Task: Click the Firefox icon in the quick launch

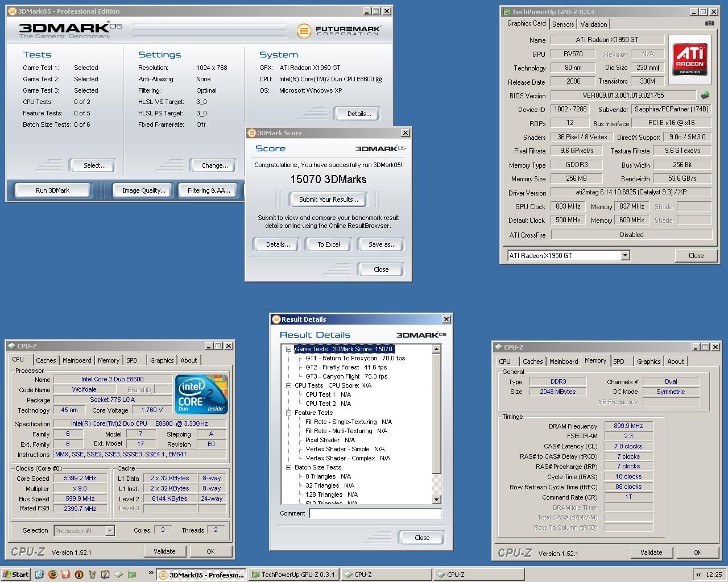Action: coord(53,575)
